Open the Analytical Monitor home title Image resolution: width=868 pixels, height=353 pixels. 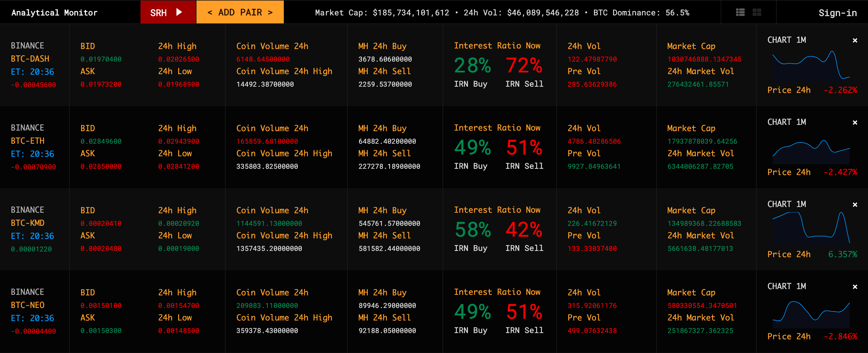click(x=54, y=13)
